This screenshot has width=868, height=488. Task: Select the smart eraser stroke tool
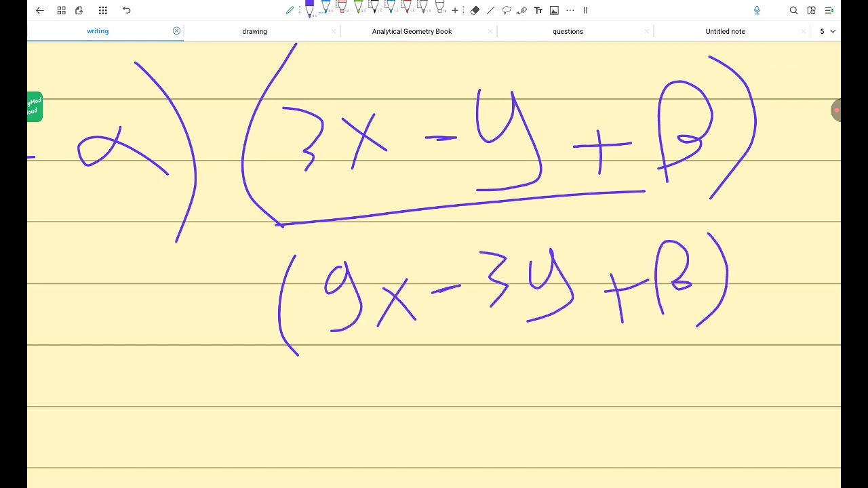pos(522,10)
